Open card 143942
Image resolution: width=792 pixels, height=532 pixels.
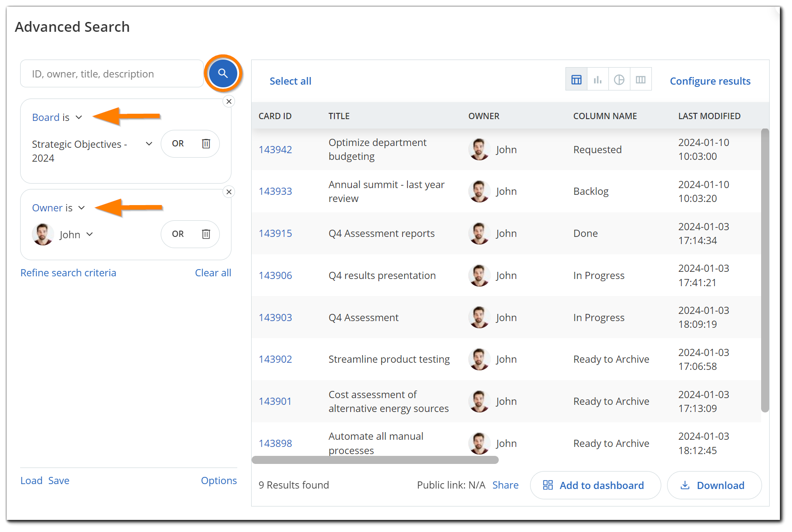275,149
